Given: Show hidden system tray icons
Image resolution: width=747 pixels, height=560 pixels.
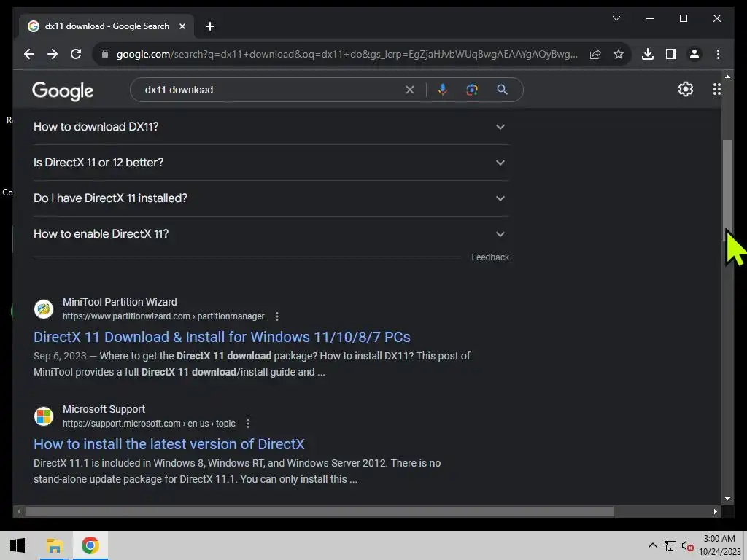Looking at the screenshot, I should [653, 545].
